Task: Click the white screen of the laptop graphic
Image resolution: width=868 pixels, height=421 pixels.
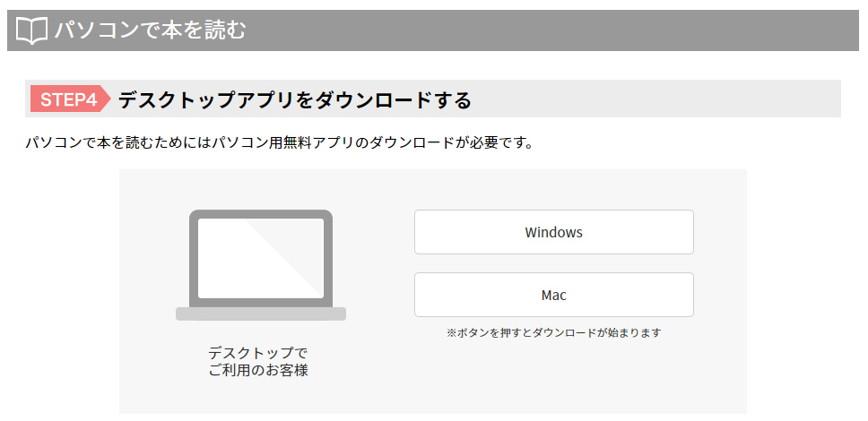Action: (261, 258)
